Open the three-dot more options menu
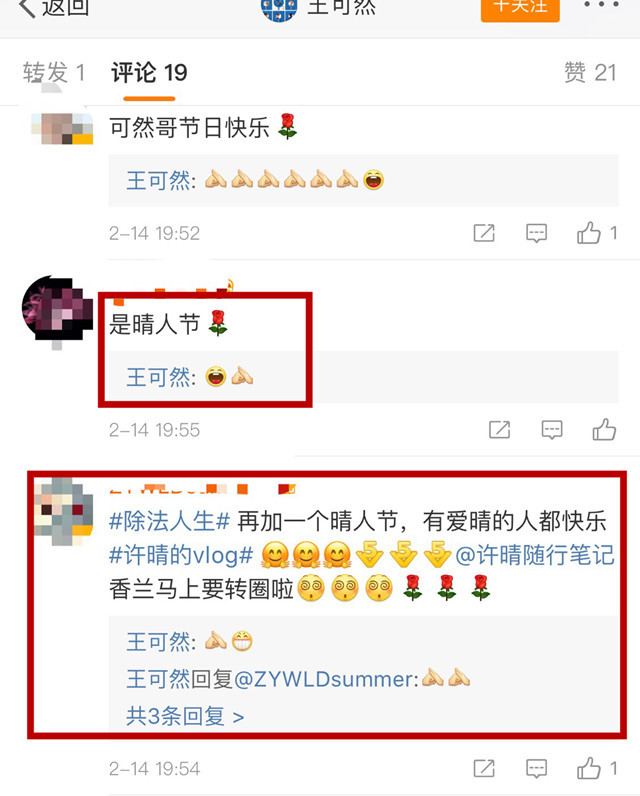 click(601, 5)
